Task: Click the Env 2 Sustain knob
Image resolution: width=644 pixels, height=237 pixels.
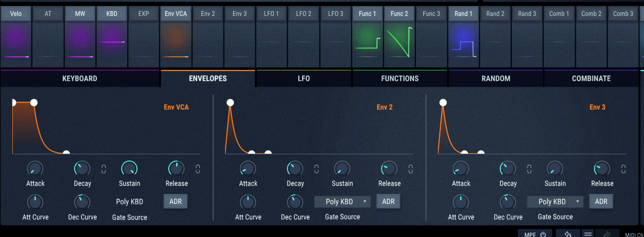Action: pyautogui.click(x=342, y=168)
